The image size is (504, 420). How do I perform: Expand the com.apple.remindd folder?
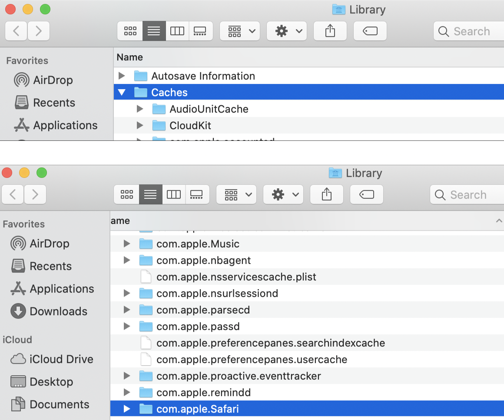click(127, 392)
